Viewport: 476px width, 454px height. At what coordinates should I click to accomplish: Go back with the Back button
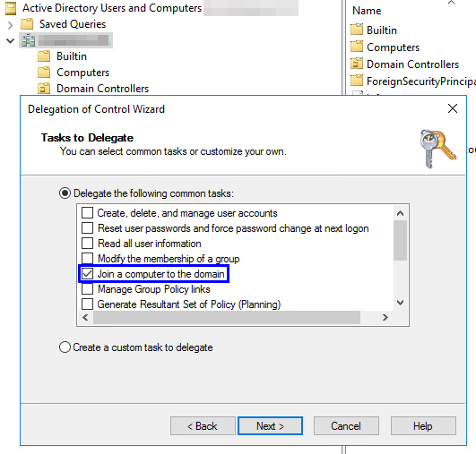coord(203,426)
